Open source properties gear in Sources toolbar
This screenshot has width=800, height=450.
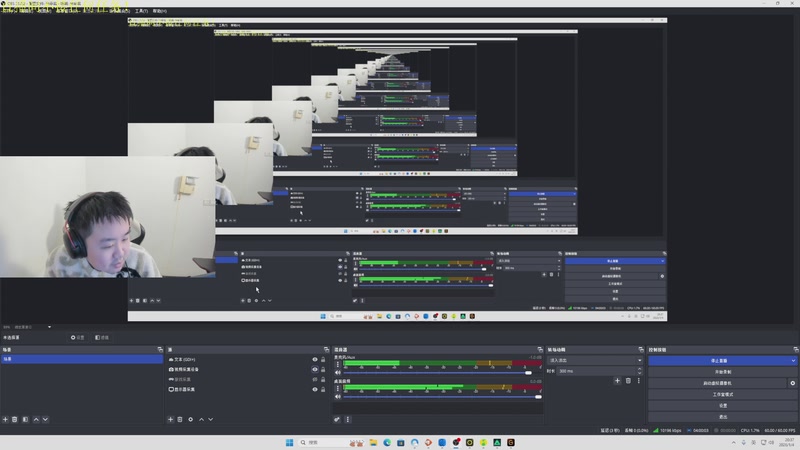click(x=190, y=419)
